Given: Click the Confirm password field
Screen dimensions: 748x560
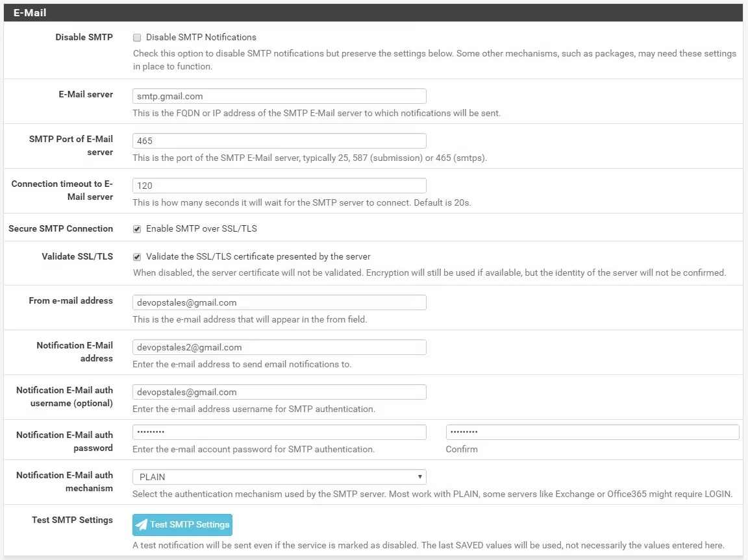Looking at the screenshot, I should tap(592, 432).
